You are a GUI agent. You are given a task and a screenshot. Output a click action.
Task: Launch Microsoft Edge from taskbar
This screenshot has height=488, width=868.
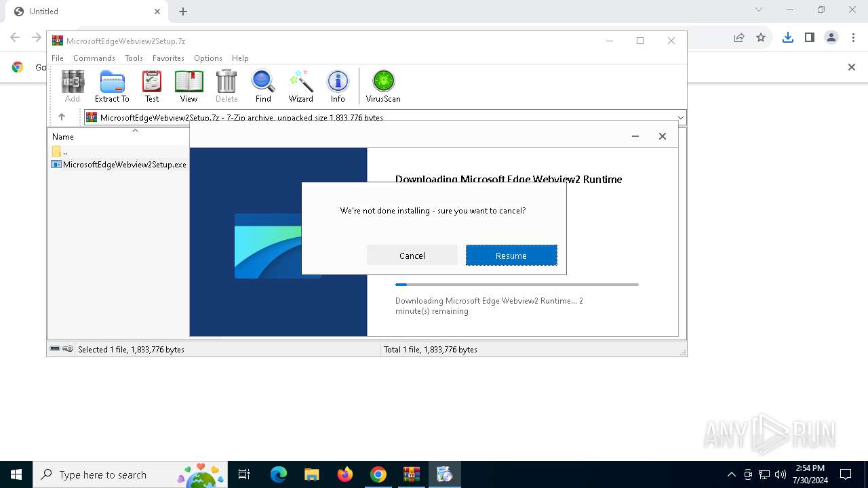pos(279,474)
